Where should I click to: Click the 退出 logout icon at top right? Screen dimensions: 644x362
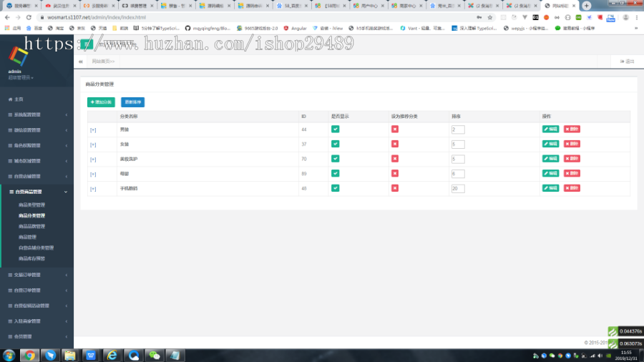[x=627, y=61]
